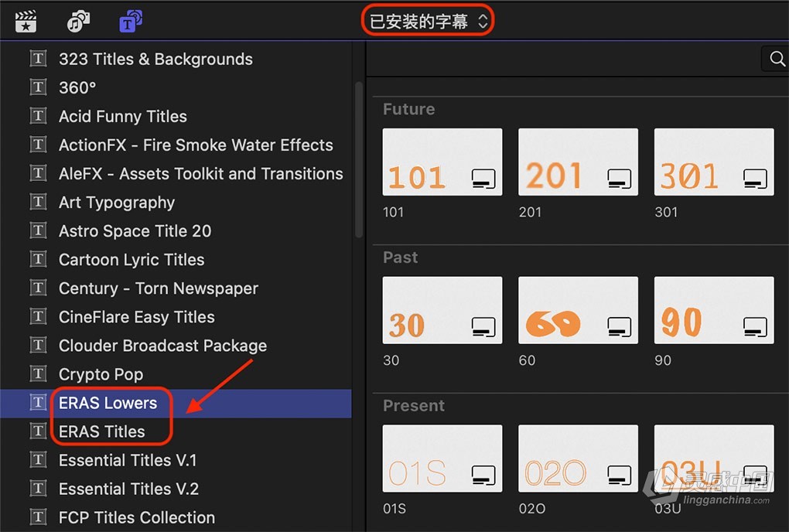789x532 pixels.
Task: Open the Photos and Audio sidebar icon
Action: 78,21
